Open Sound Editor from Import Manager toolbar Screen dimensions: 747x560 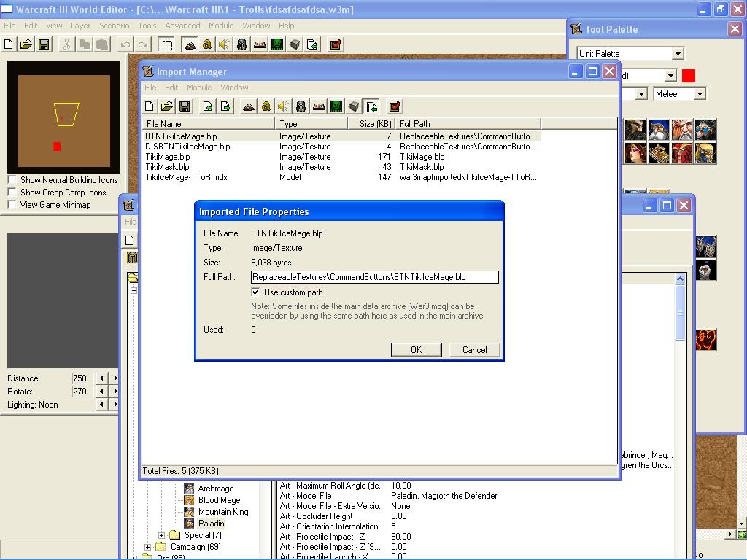[284, 106]
